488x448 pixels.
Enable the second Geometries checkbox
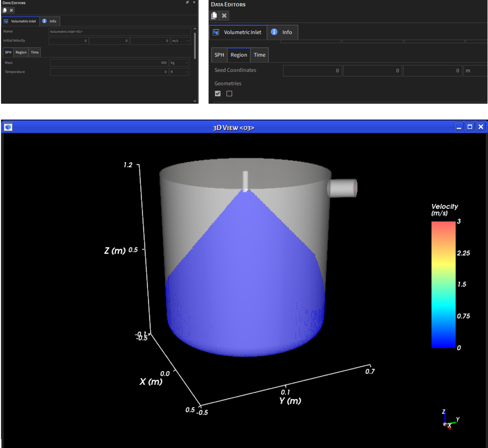point(229,93)
